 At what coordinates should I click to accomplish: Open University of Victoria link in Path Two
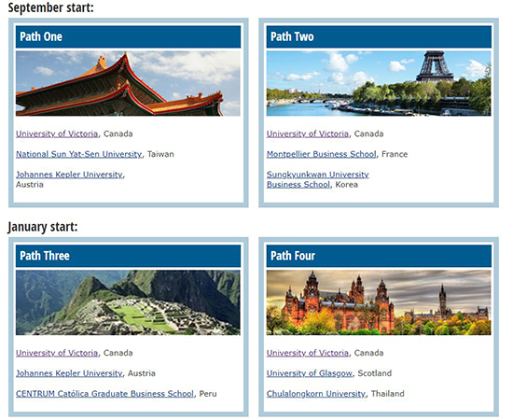coord(308,133)
